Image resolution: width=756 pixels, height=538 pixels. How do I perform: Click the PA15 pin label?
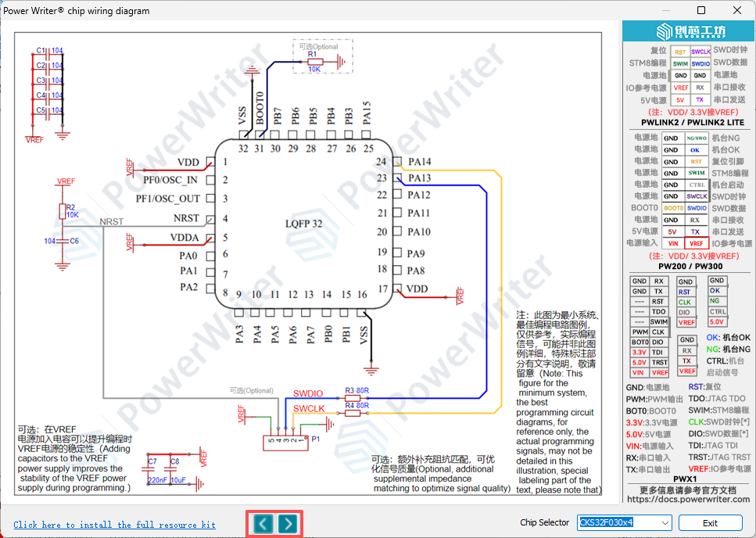click(x=367, y=113)
